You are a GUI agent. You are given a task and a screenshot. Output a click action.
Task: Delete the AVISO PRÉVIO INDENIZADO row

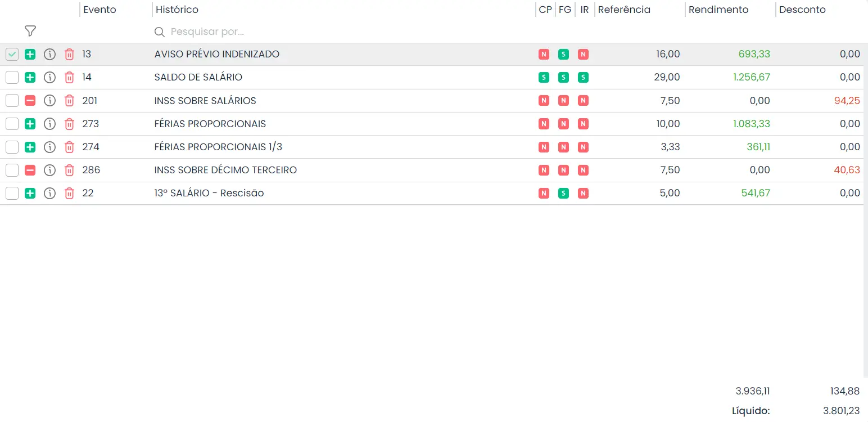coord(69,54)
